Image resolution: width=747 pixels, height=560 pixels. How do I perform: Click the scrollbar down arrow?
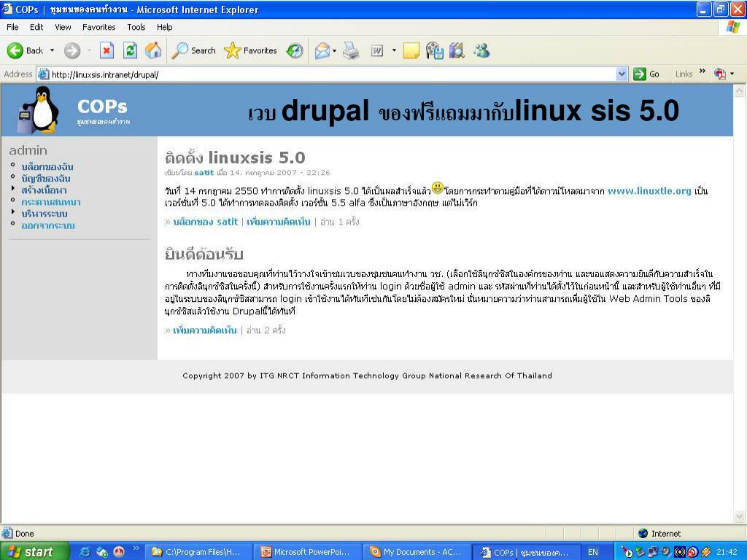[740, 516]
